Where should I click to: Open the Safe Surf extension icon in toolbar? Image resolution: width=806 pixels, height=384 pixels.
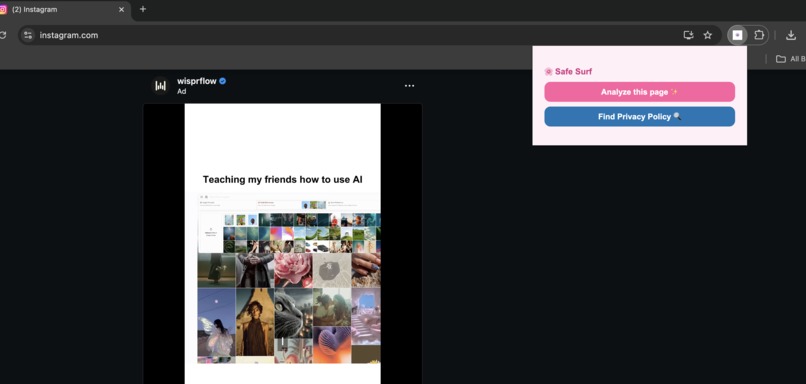click(x=737, y=35)
